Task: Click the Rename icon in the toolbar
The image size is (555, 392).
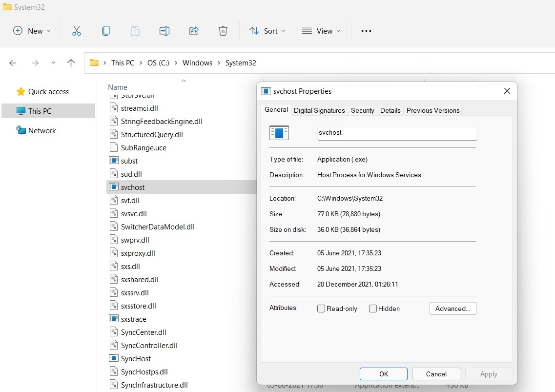Action: click(164, 31)
